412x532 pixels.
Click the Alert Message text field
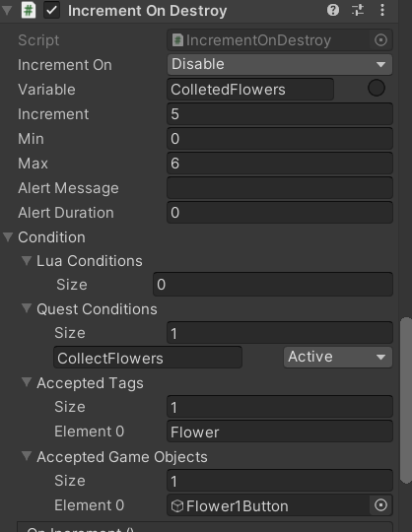(x=280, y=187)
